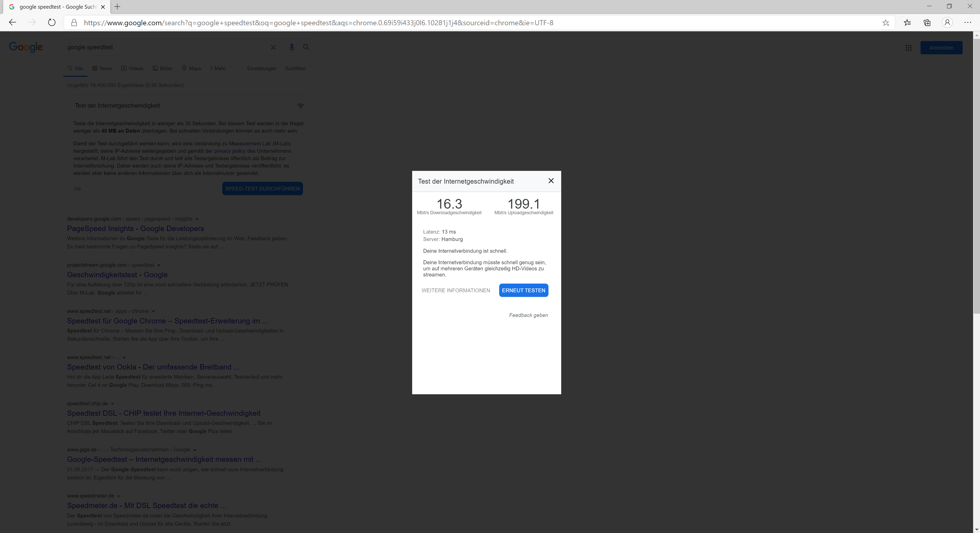Image resolution: width=980 pixels, height=533 pixels.
Task: Open browser Collections
Action: (x=927, y=23)
